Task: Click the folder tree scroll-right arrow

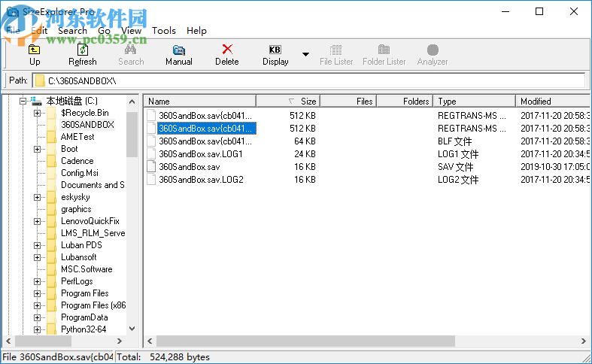Action: 120,341
